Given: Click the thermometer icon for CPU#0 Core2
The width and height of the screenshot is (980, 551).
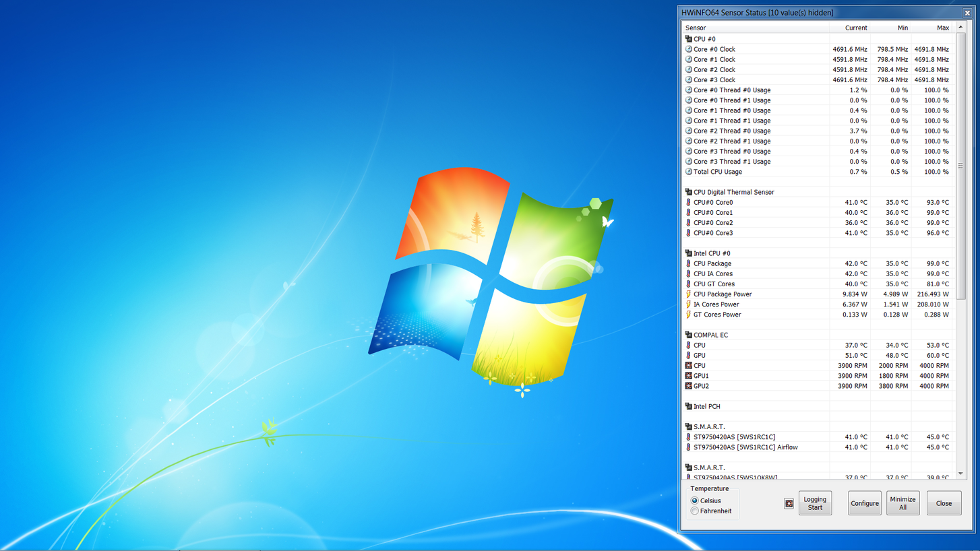Looking at the screenshot, I should (688, 223).
